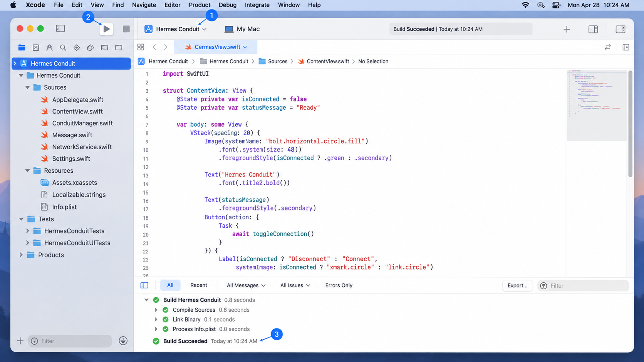Open the Breakpoint navigator
The image size is (644, 362).
point(119,48)
